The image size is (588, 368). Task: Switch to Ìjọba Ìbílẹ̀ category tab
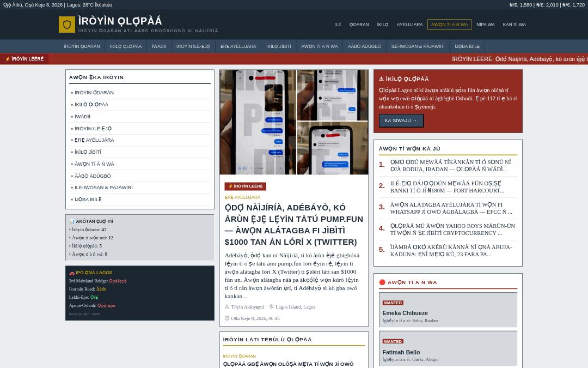[x=467, y=46]
